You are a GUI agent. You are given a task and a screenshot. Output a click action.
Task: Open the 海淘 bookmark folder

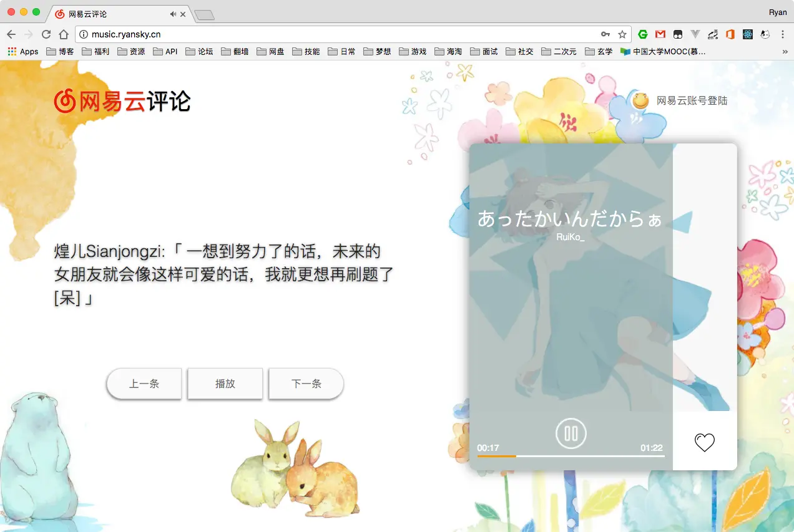449,52
